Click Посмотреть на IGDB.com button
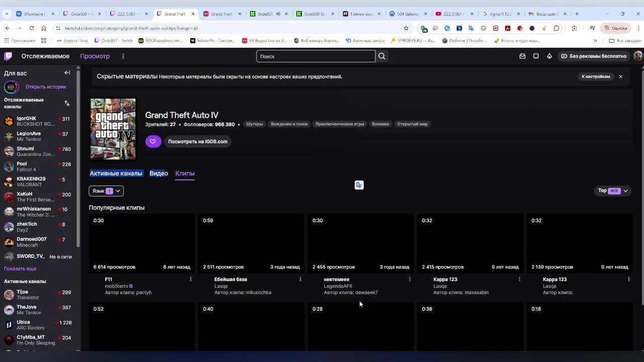This screenshot has height=362, width=644. [198, 141]
